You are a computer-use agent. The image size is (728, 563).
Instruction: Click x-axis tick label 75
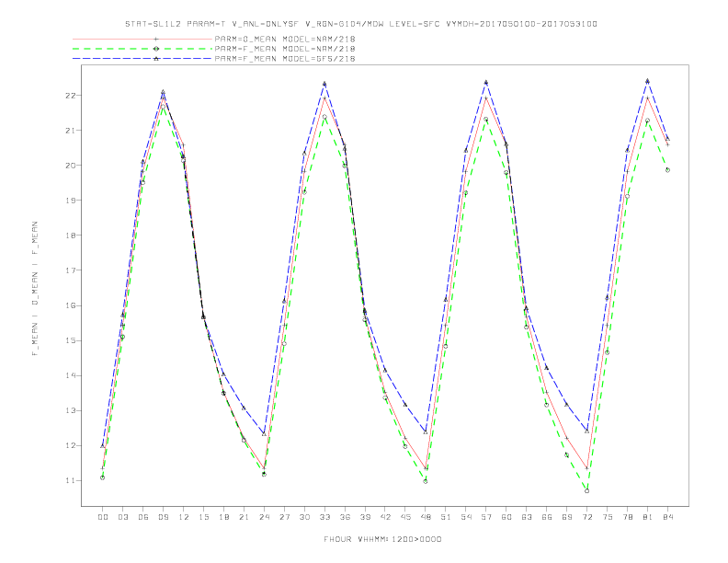pos(608,517)
